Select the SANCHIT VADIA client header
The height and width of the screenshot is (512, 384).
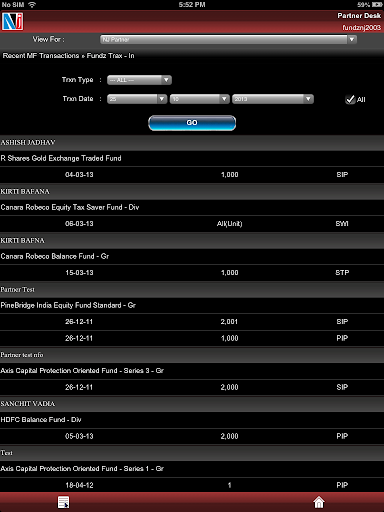(192, 404)
